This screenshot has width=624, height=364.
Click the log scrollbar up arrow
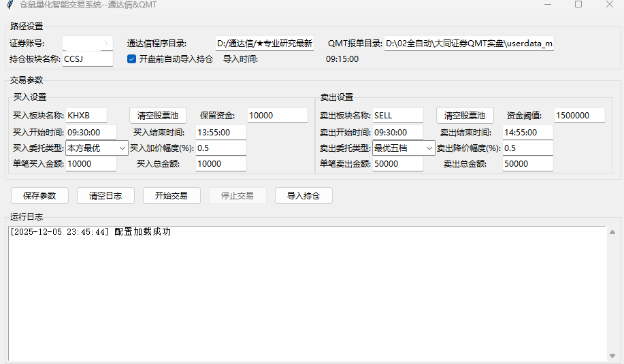pyautogui.click(x=612, y=233)
